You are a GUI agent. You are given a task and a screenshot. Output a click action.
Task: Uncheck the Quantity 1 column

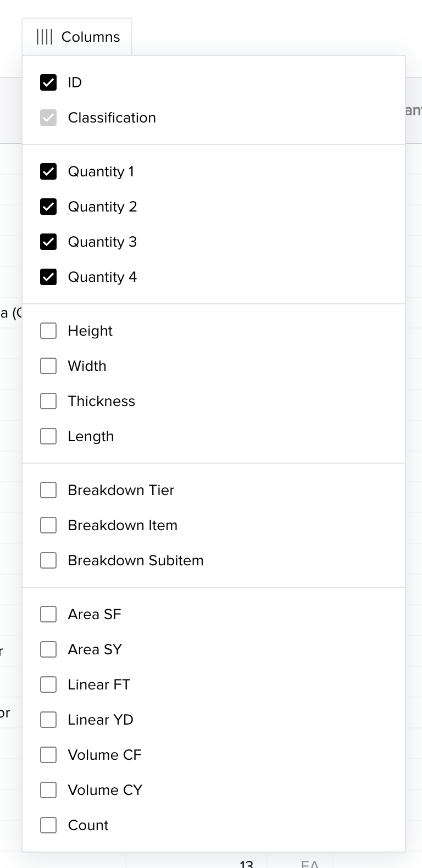[48, 171]
